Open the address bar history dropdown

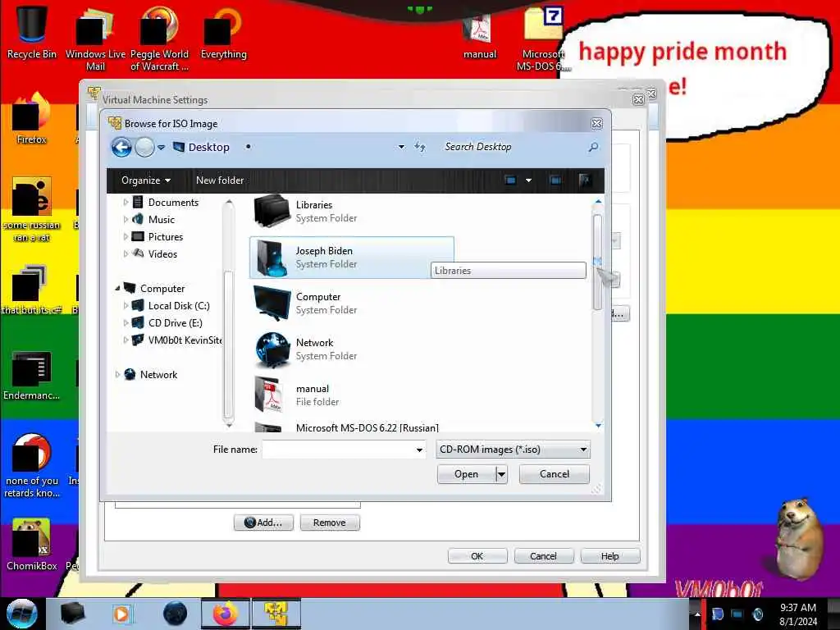click(x=401, y=147)
